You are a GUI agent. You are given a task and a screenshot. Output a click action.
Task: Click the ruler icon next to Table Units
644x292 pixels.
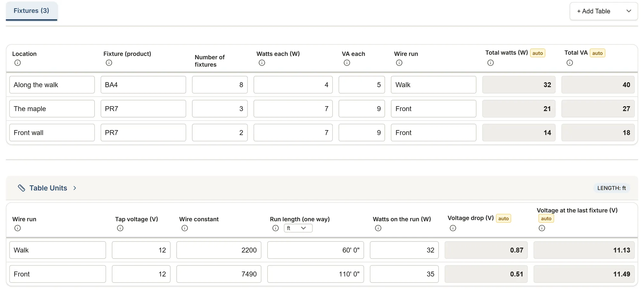[x=22, y=188]
